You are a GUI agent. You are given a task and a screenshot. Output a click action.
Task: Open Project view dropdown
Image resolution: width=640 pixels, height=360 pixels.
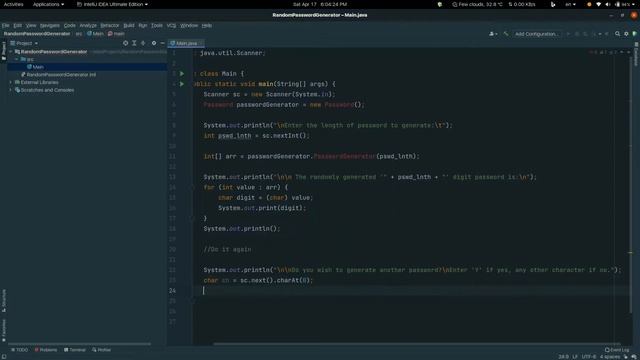[x=24, y=43]
